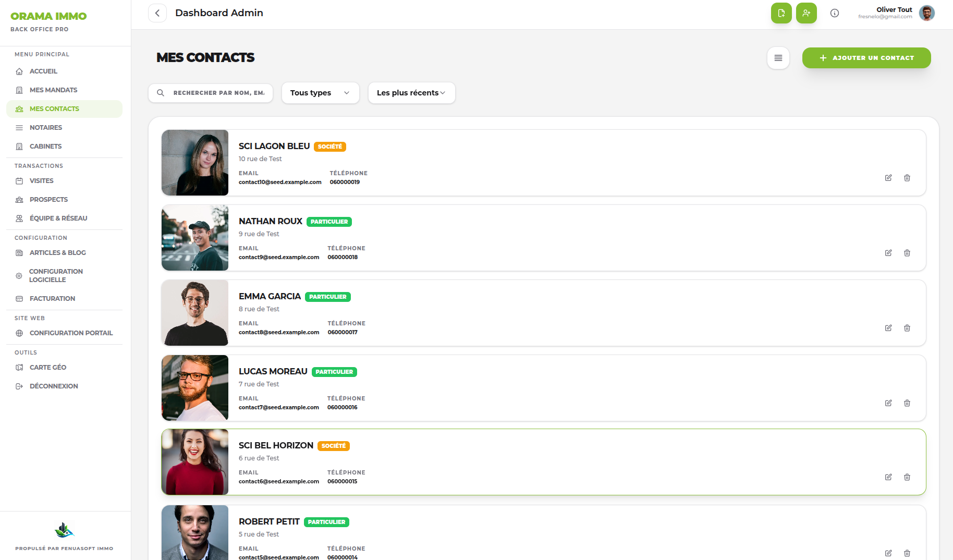953x560 pixels.
Task: Click the edit icon for SCI LAGON BLEU
Action: tap(888, 178)
